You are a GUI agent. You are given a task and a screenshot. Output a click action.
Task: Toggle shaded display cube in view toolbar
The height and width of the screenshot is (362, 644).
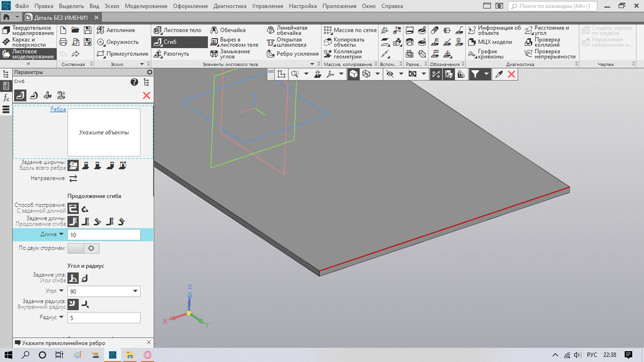tap(354, 75)
